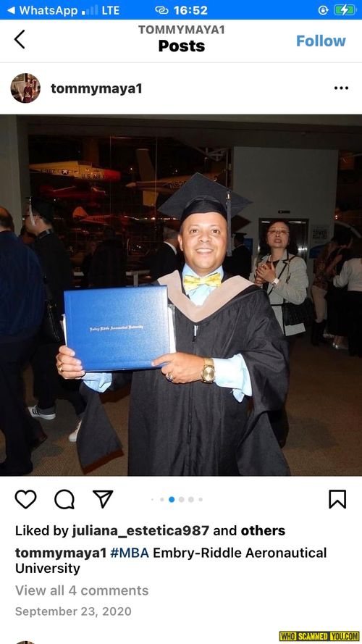This screenshot has height=644, width=362.
Task: Jump to the first carousel dot
Action: click(x=152, y=500)
